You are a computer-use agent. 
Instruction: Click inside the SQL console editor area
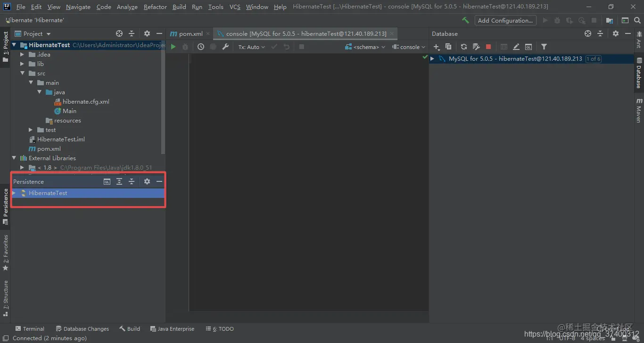pos(309,181)
